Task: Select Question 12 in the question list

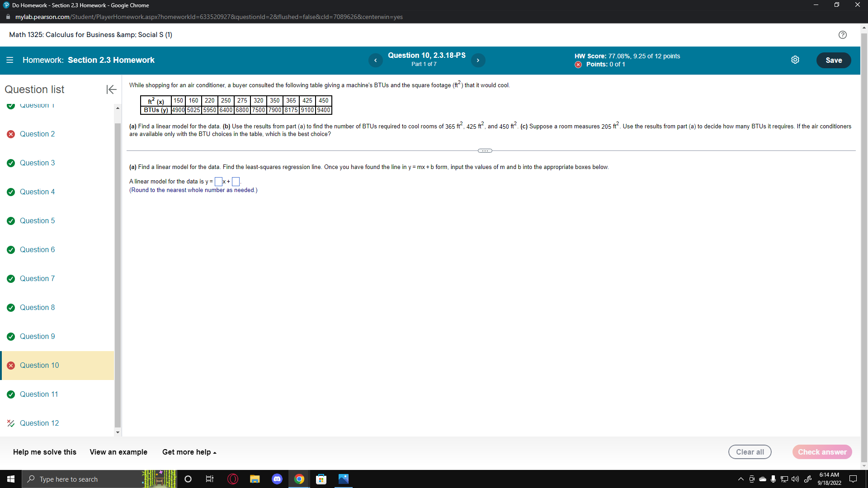Action: [x=39, y=423]
